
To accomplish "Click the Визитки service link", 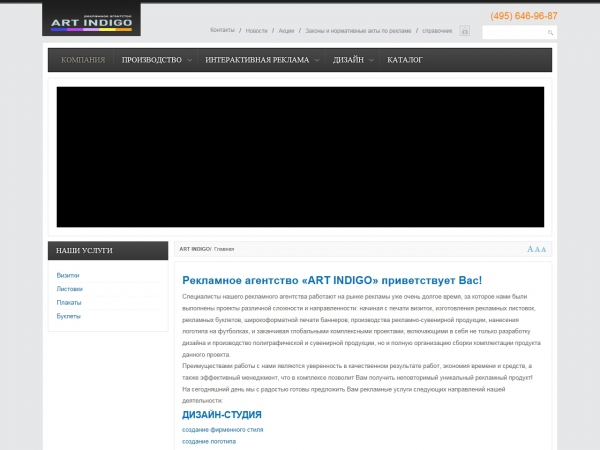I will tap(68, 276).
